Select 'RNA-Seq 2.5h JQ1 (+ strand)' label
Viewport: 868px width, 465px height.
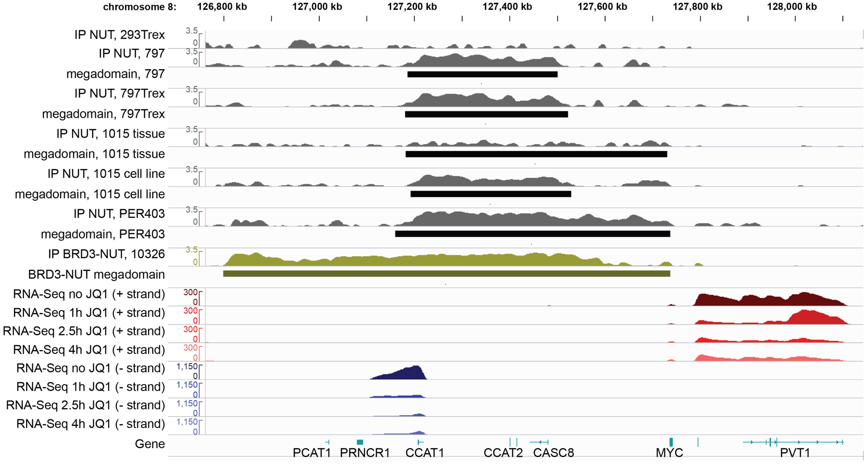[x=84, y=331]
